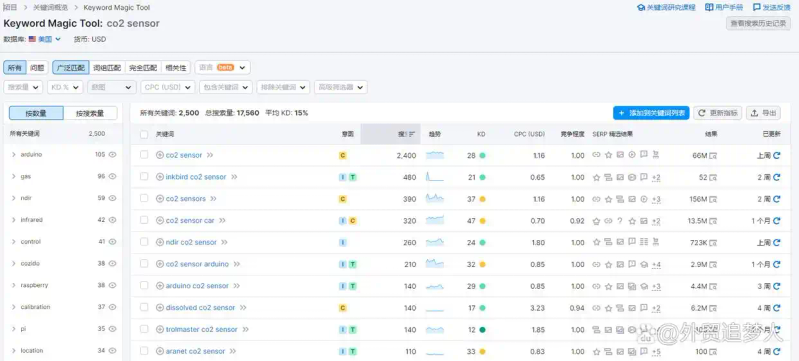Check the co2 sensor car checkbox
The width and height of the screenshot is (799, 361).
[144, 220]
